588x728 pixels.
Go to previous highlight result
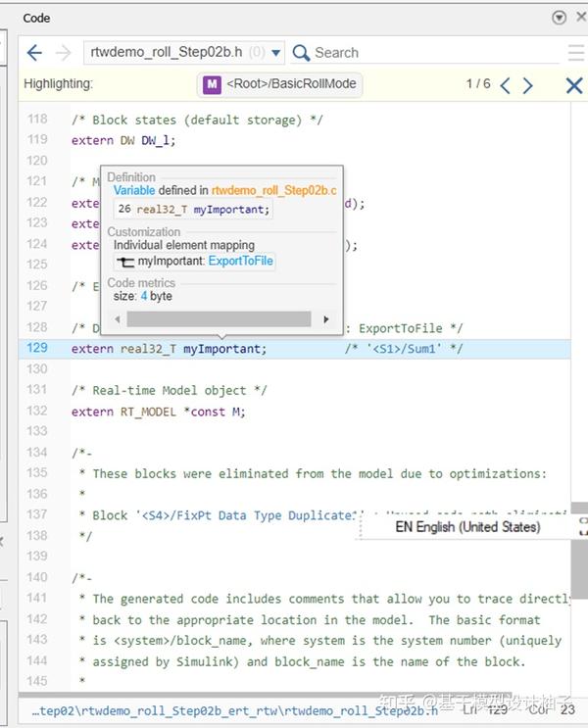coord(506,85)
